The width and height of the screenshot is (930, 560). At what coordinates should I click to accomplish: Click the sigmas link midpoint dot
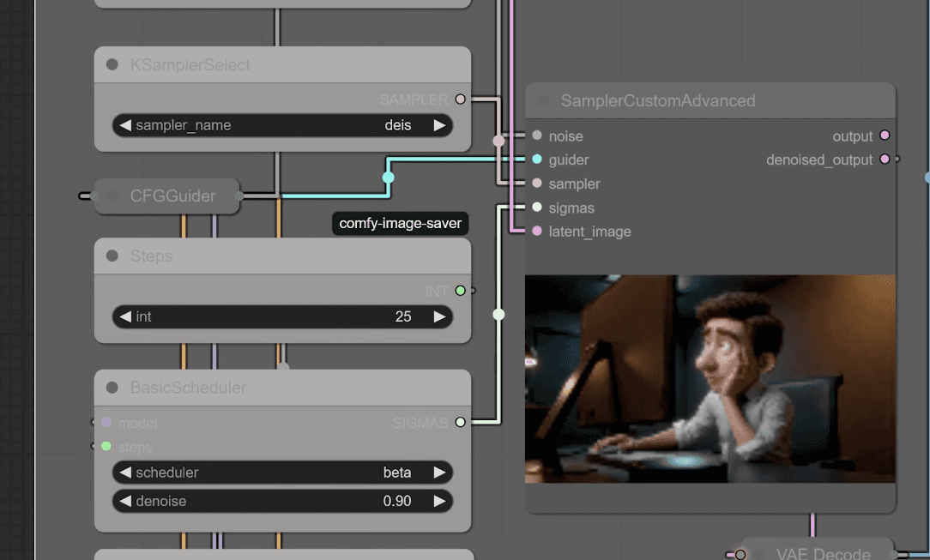point(498,314)
